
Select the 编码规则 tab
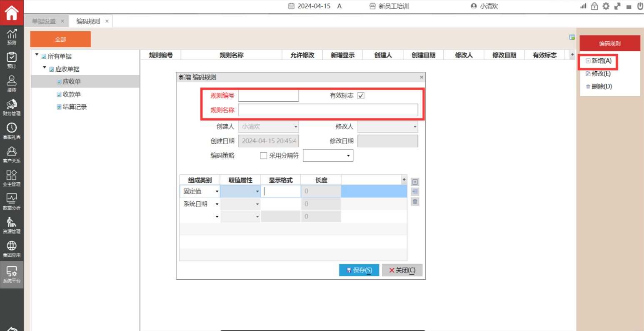[x=88, y=21]
